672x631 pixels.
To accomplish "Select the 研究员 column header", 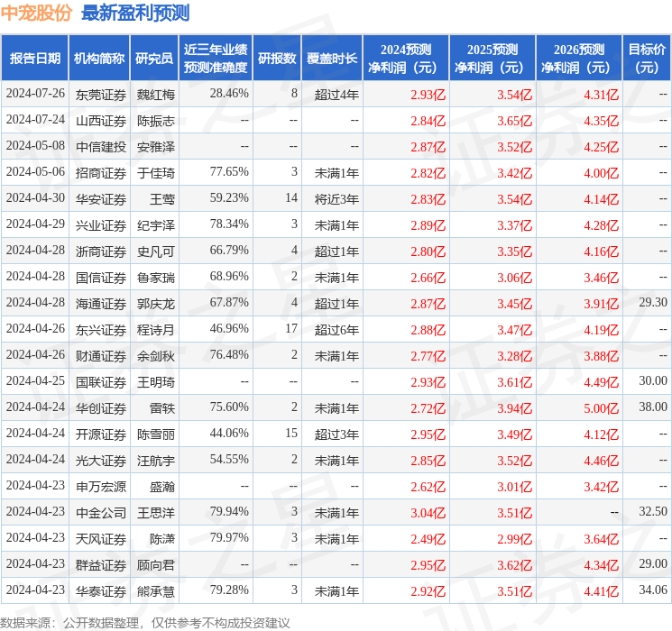I will tap(154, 59).
